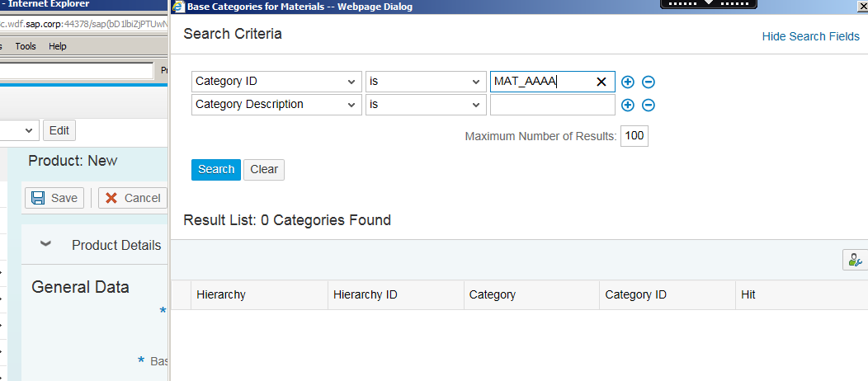The width and height of the screenshot is (868, 381).
Task: Open the second 'is' operator dropdown
Action: tap(475, 105)
